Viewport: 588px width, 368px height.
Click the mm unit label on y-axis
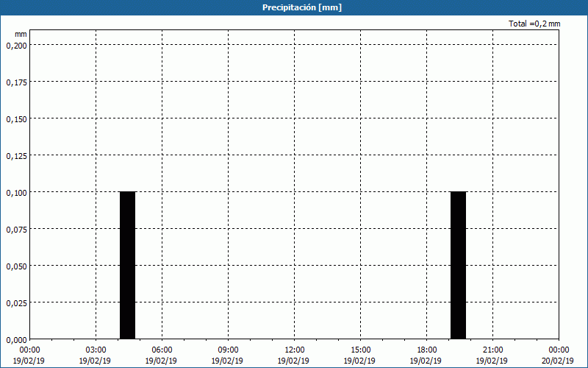(21, 34)
